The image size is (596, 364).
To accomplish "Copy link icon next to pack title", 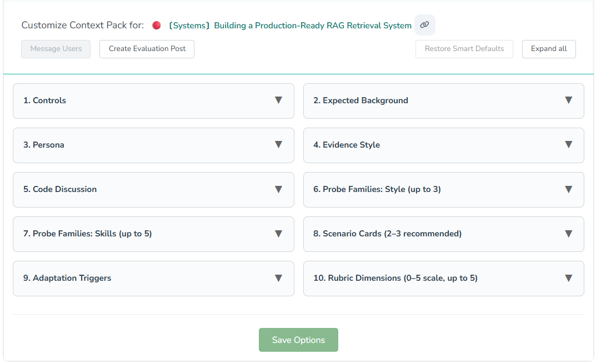I will (424, 25).
